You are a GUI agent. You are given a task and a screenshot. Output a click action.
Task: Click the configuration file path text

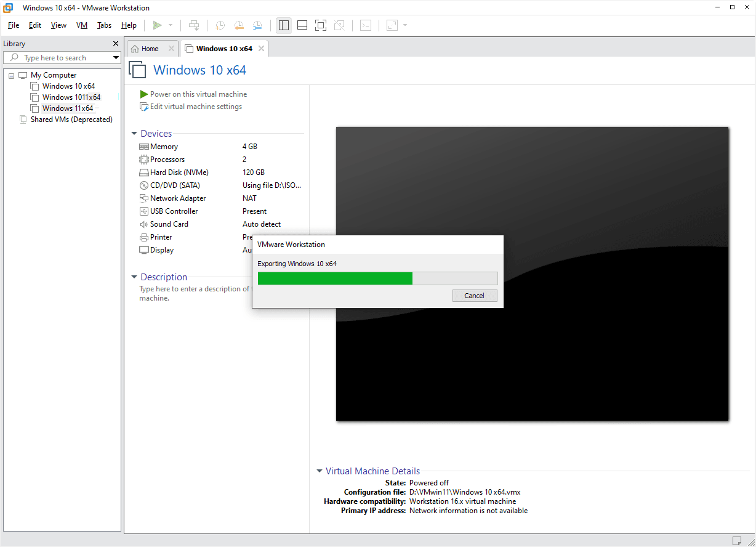(465, 492)
